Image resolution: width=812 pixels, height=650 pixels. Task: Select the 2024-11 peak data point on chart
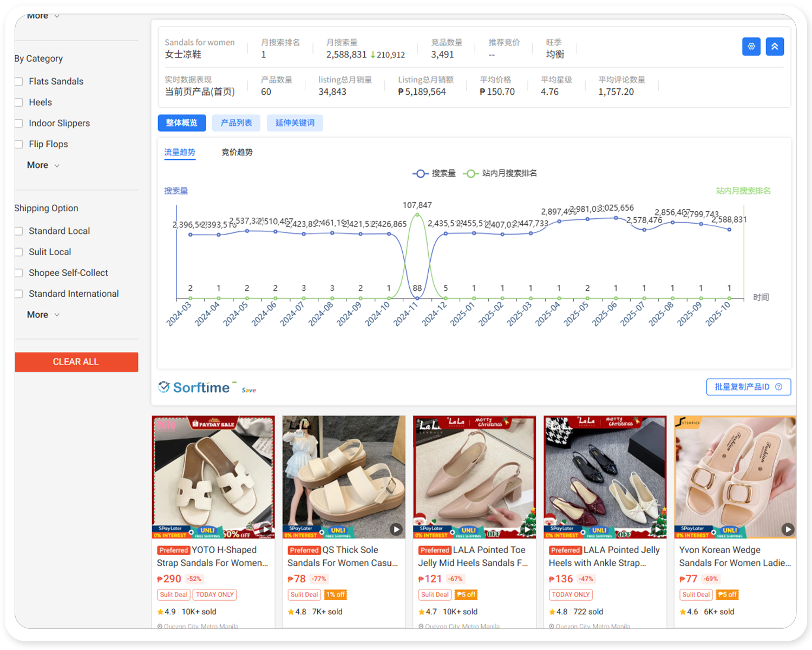pyautogui.click(x=417, y=214)
